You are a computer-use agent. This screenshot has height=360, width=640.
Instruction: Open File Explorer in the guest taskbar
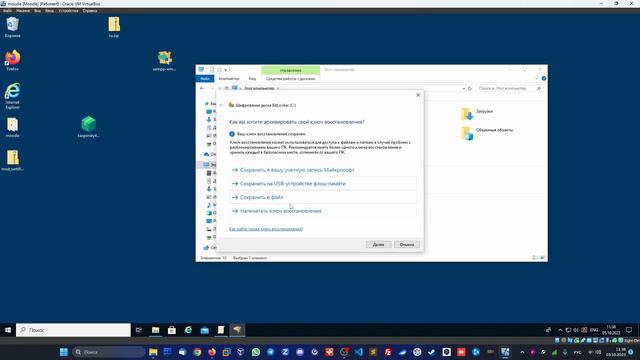tap(156, 330)
